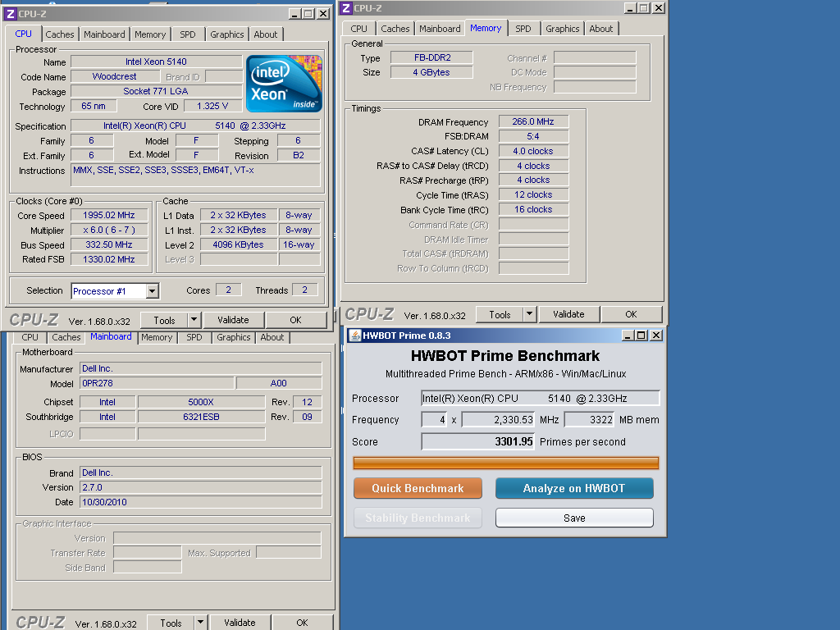840x630 pixels.
Task: Close the CPU-Z Memory window
Action: pyautogui.click(x=659, y=8)
